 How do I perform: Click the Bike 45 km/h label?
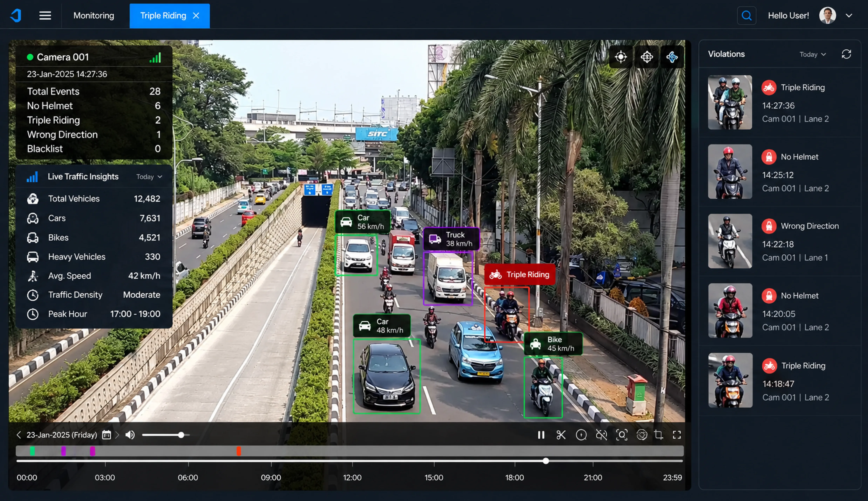pyautogui.click(x=553, y=343)
